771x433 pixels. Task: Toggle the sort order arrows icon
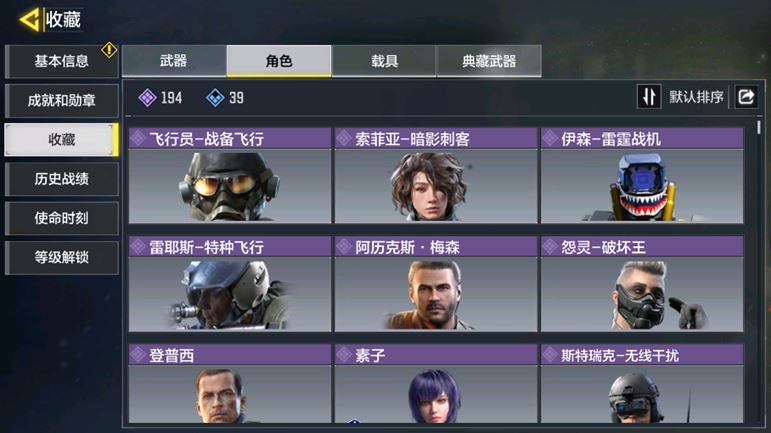point(649,96)
